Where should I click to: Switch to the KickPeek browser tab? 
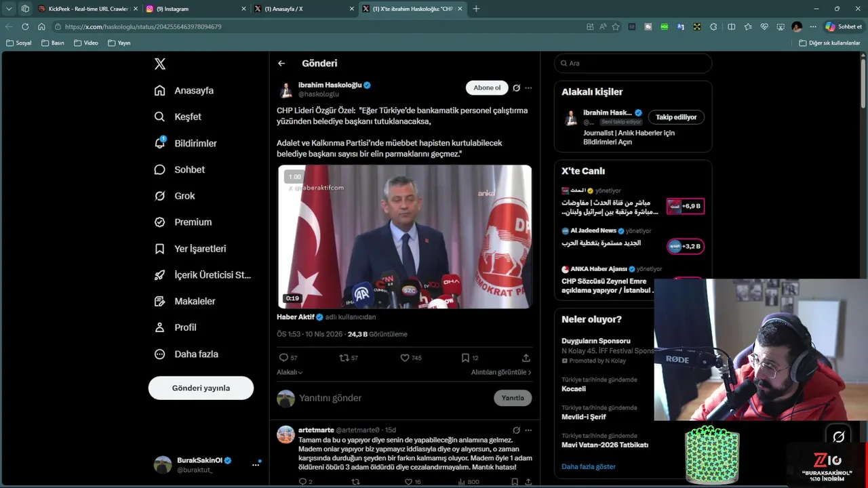pyautogui.click(x=87, y=9)
